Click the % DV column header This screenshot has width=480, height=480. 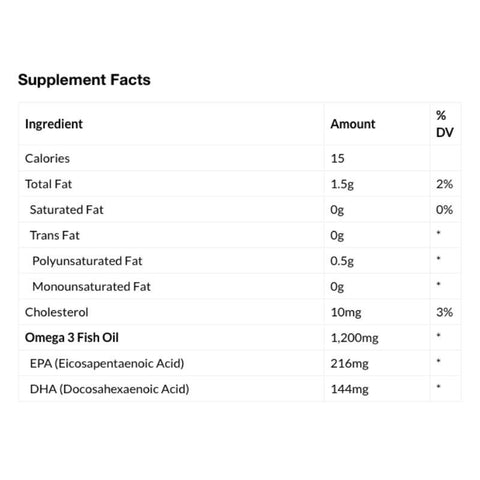[445, 124]
